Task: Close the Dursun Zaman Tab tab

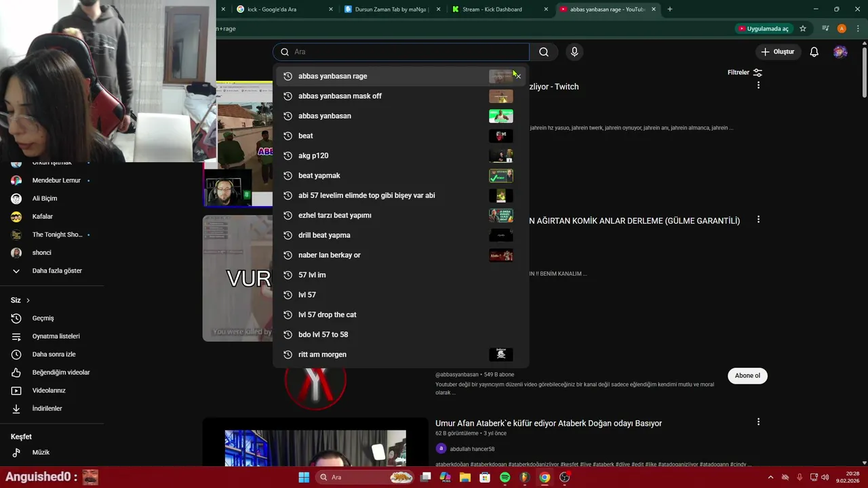Action: 438,9
